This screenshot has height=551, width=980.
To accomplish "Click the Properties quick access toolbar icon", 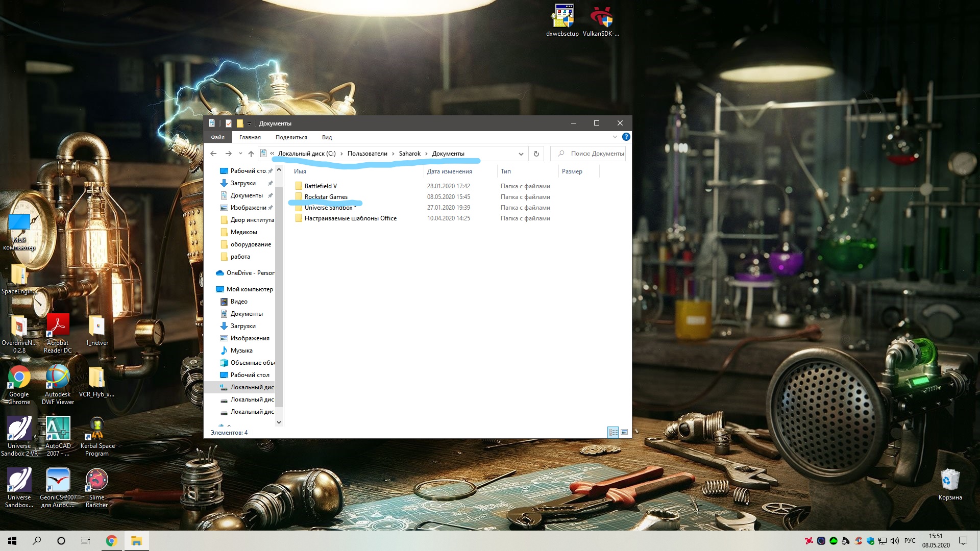I will (228, 123).
